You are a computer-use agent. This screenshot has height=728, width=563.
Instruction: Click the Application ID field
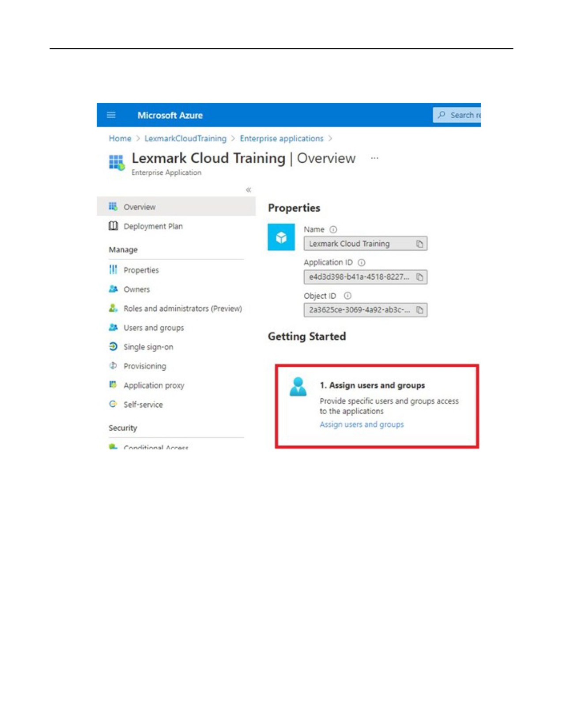tap(365, 277)
